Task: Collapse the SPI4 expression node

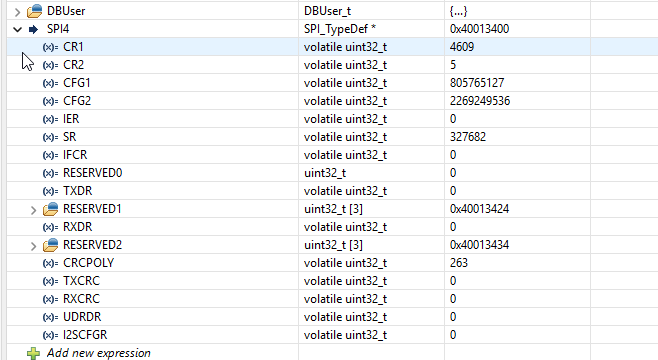Action: pyautogui.click(x=17, y=29)
